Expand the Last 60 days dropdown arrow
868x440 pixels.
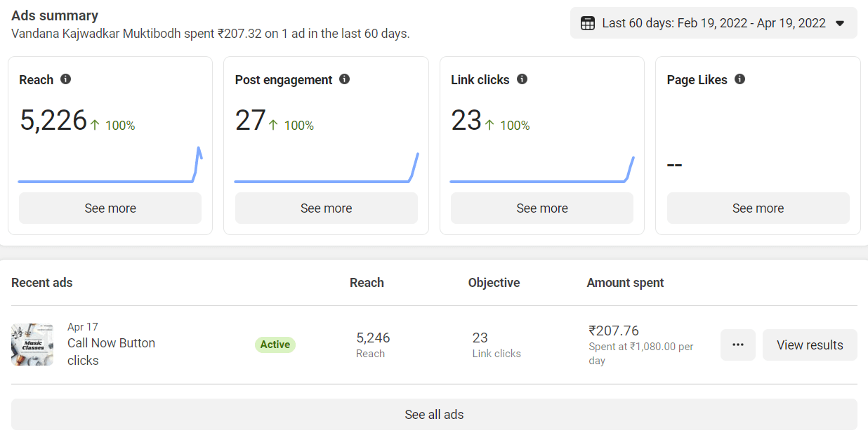(x=840, y=23)
